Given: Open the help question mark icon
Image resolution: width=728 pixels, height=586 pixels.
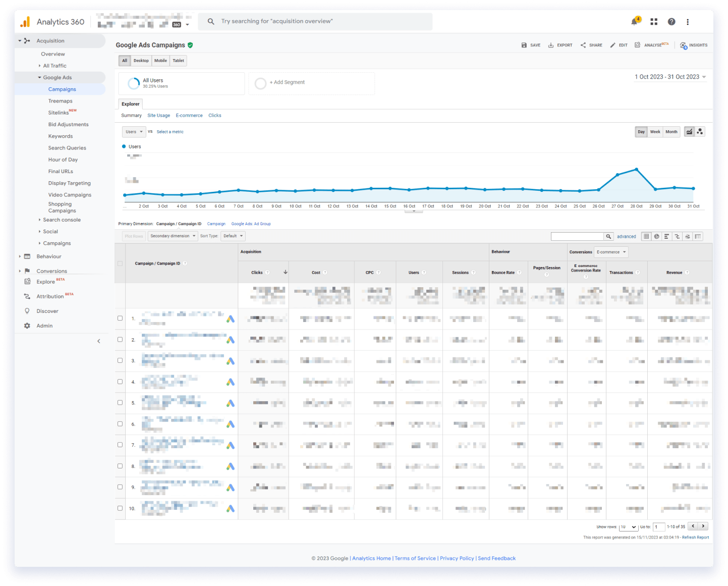Looking at the screenshot, I should tap(671, 22).
